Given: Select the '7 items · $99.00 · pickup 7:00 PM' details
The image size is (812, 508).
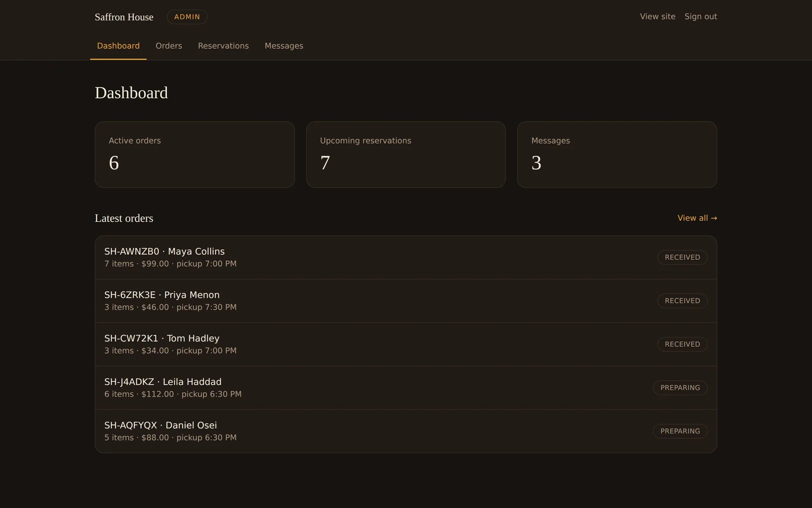Looking at the screenshot, I should click(x=170, y=264).
